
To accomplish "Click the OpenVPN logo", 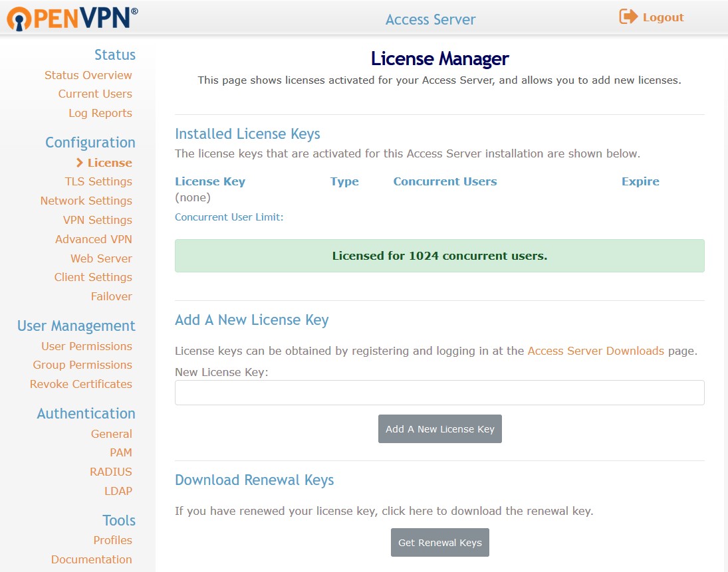I will click(x=72, y=19).
